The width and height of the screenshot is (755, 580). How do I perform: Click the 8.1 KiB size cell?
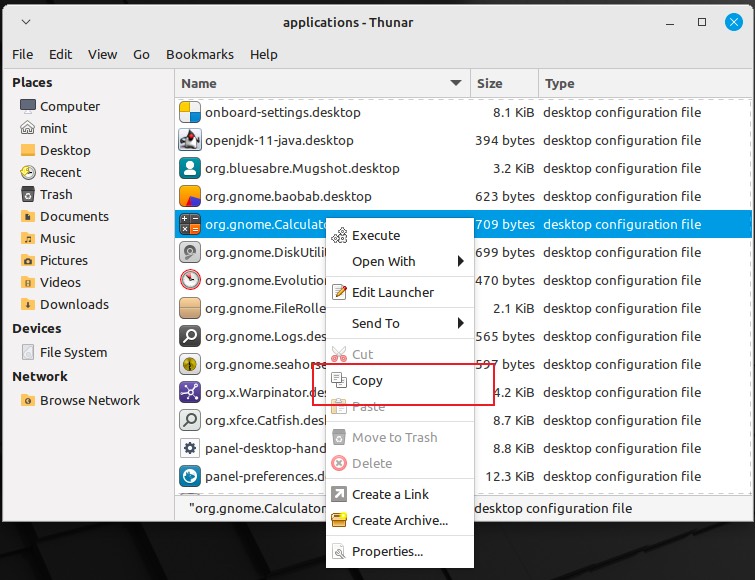point(513,112)
